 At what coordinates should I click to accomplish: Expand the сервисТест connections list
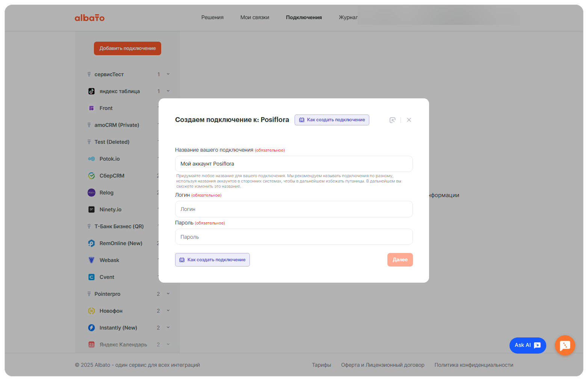[x=168, y=74]
